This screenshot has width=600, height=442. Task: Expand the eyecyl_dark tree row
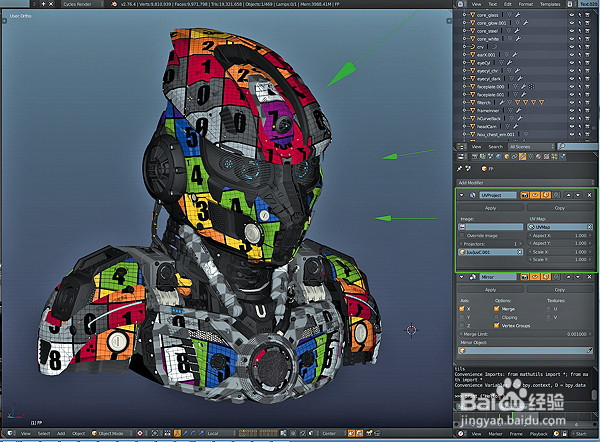(464, 78)
